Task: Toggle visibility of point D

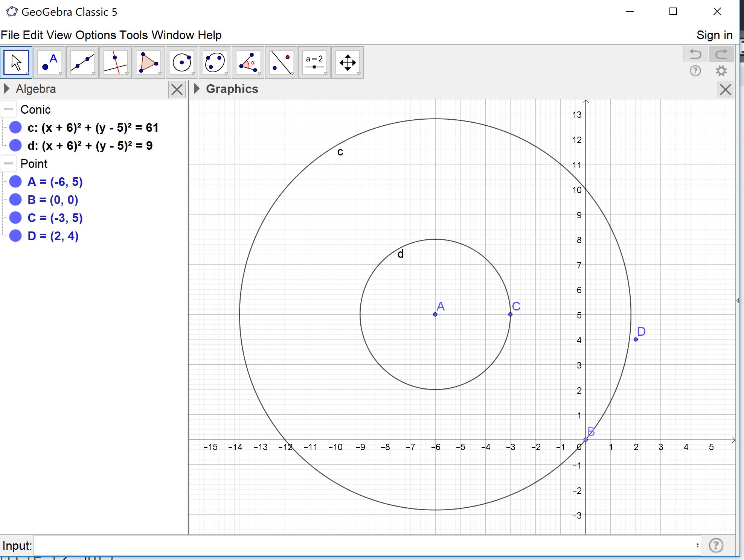Action: [15, 236]
